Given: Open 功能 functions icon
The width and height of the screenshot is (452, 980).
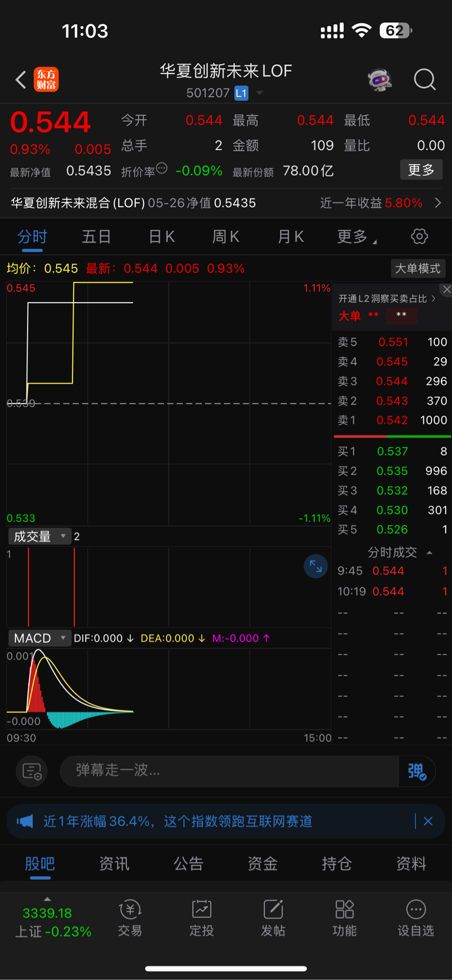Looking at the screenshot, I should click(x=344, y=918).
